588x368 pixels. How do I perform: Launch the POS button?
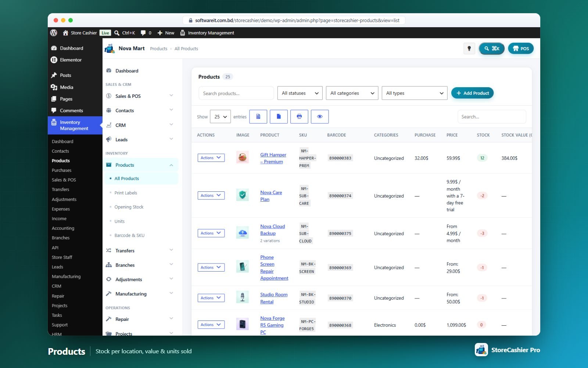521,48
